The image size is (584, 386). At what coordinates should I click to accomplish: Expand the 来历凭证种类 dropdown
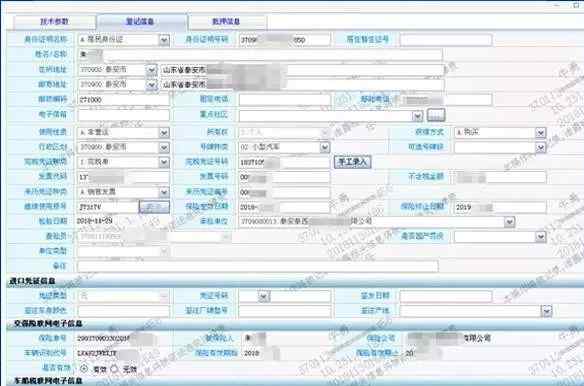pyautogui.click(x=164, y=192)
